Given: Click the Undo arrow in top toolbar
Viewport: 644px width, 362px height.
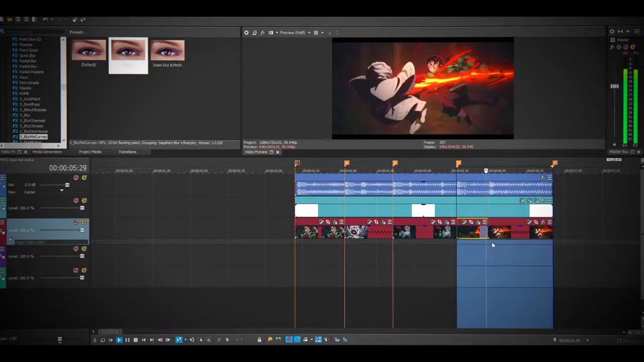Looking at the screenshot, I should click(46, 19).
